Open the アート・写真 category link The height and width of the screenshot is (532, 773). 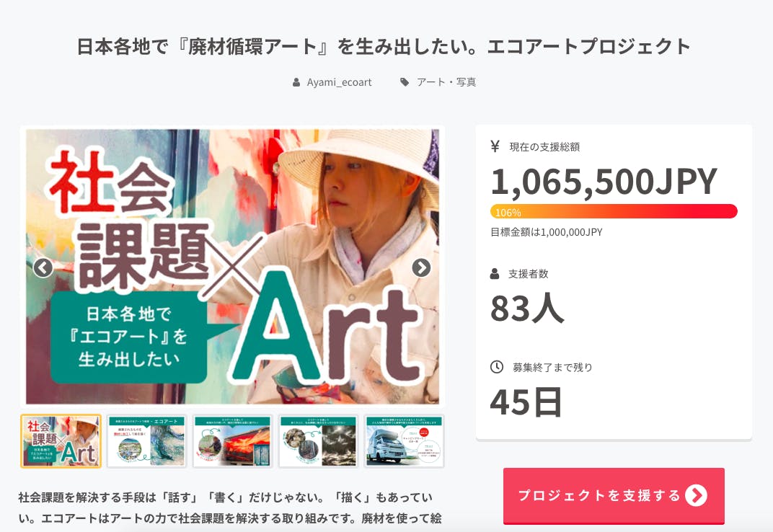pyautogui.click(x=446, y=82)
